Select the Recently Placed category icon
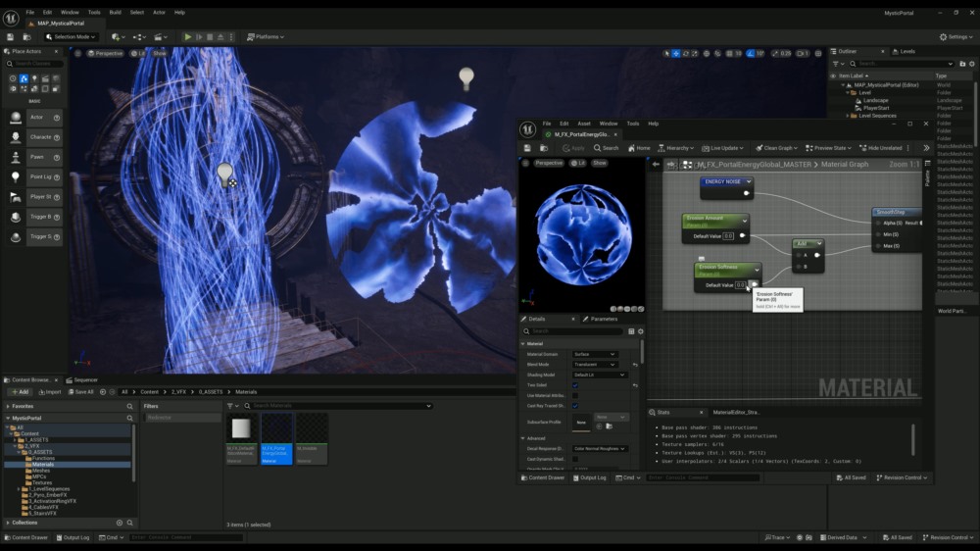This screenshot has height=551, width=980. pyautogui.click(x=13, y=78)
